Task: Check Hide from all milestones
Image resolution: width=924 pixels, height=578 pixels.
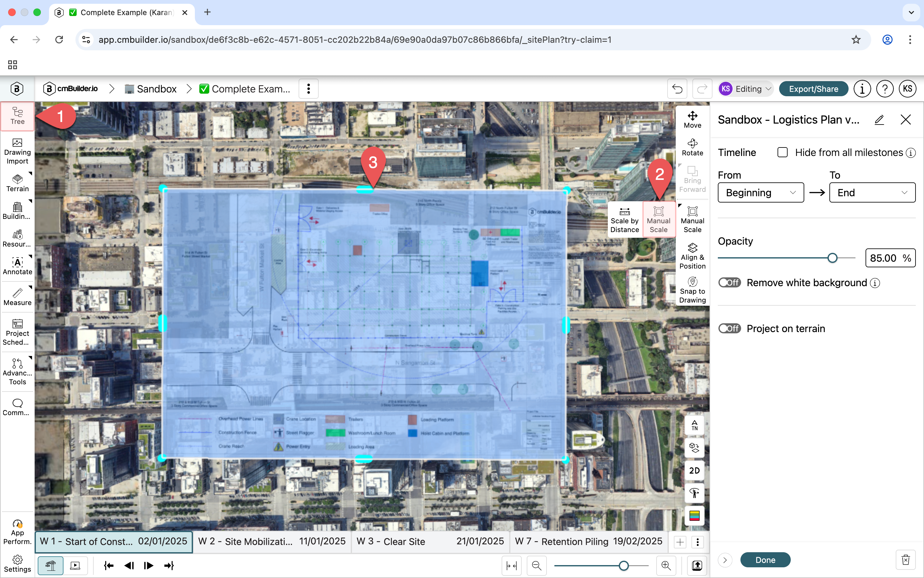Action: [782, 152]
